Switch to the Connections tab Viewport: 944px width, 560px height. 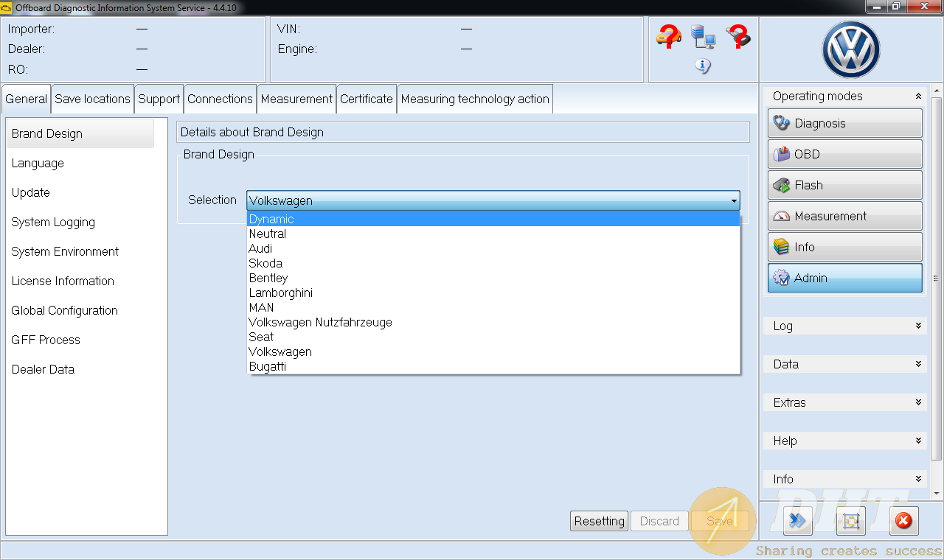pyautogui.click(x=220, y=99)
